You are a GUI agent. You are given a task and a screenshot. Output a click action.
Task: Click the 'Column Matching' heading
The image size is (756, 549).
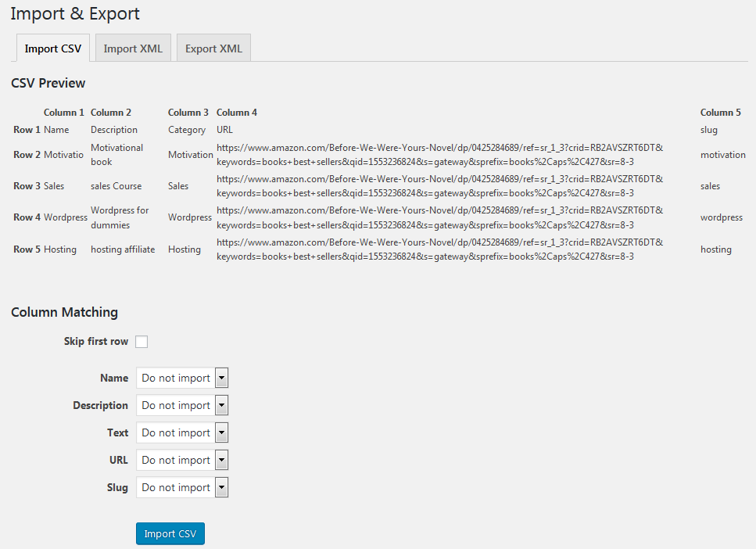65,312
